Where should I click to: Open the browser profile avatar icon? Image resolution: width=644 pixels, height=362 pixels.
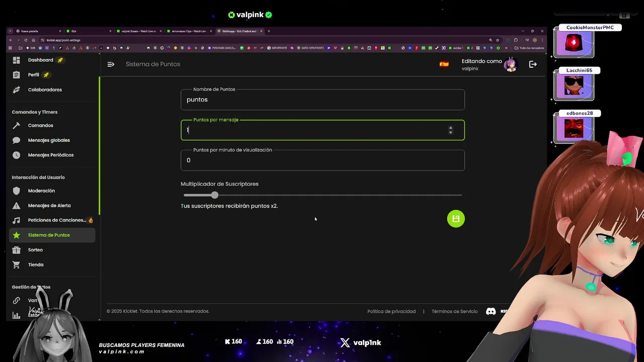coord(535,40)
